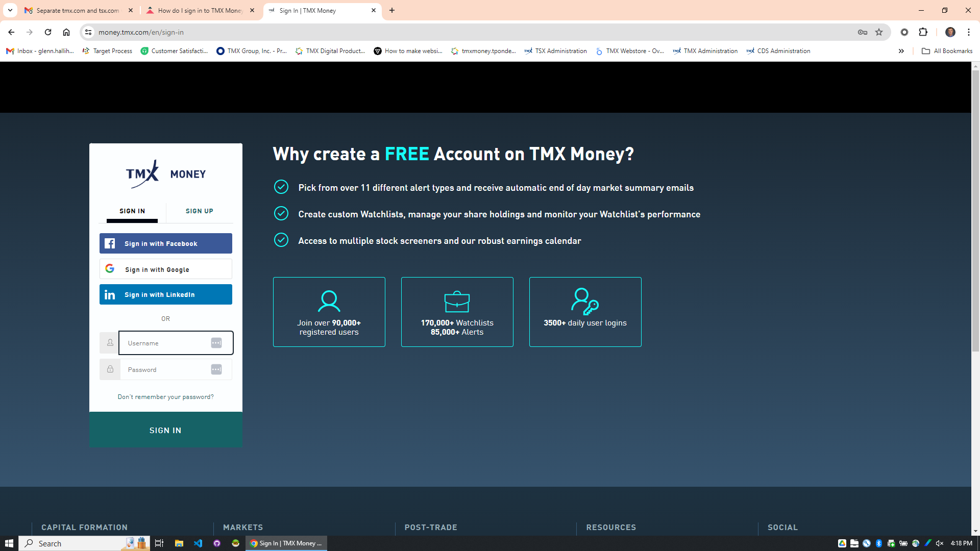Expand the tab search dropdown arrow
Viewport: 980px width, 551px height.
pos(10,10)
